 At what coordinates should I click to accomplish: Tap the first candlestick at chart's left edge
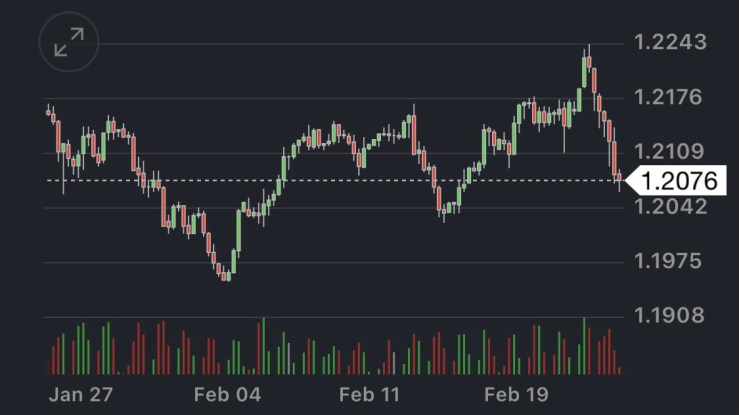tap(48, 111)
